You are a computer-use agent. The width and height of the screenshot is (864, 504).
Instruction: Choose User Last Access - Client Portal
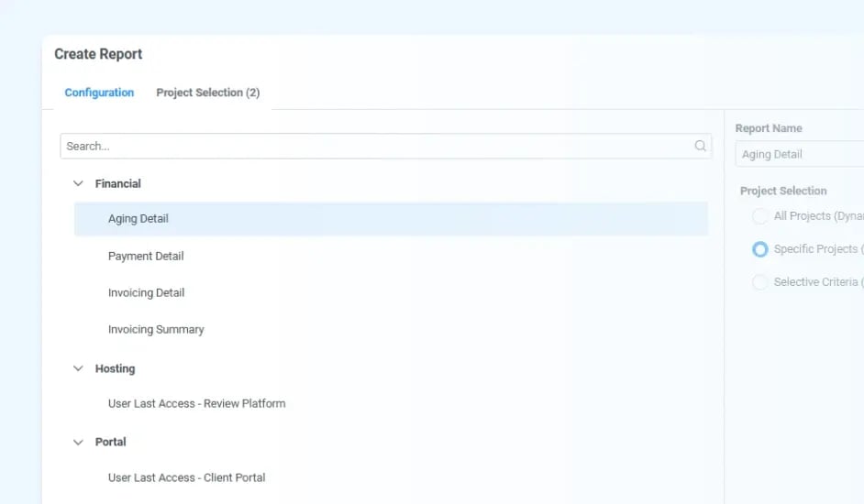coord(186,477)
